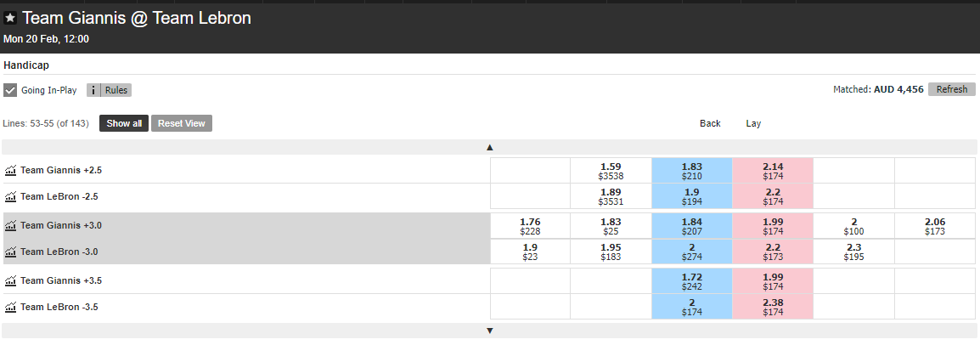Select back odds 1.83 for Giannis +2.5
Image resolution: width=980 pixels, height=362 pixels.
click(x=692, y=171)
